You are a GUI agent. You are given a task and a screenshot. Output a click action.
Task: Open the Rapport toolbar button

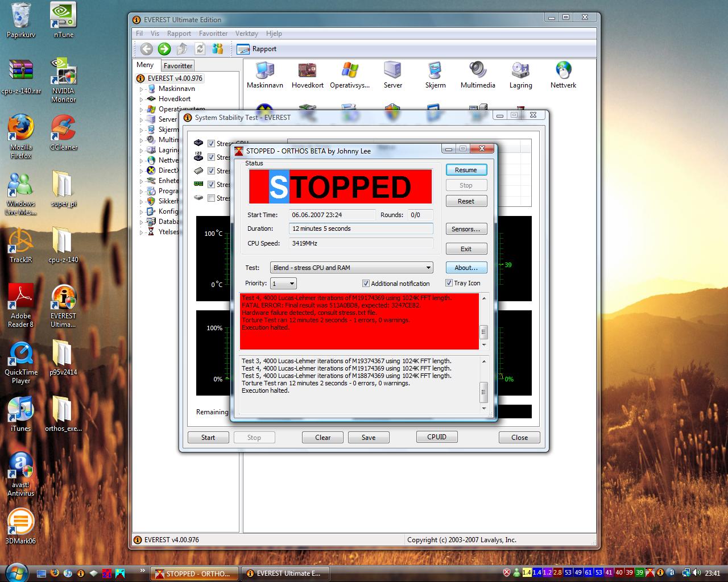[x=257, y=49]
